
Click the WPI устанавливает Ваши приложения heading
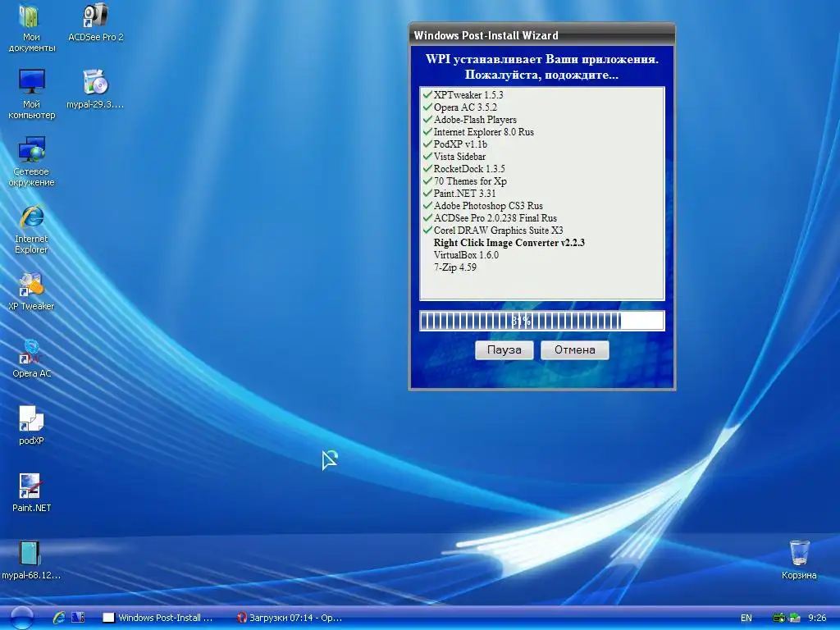(541, 59)
